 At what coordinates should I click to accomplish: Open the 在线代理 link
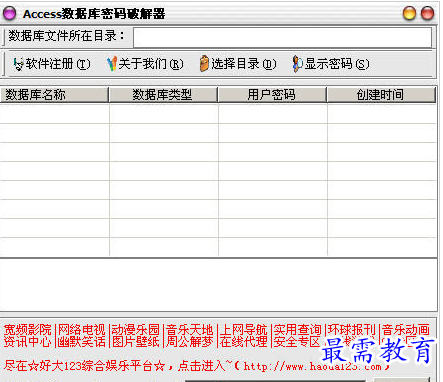pyautogui.click(x=244, y=342)
